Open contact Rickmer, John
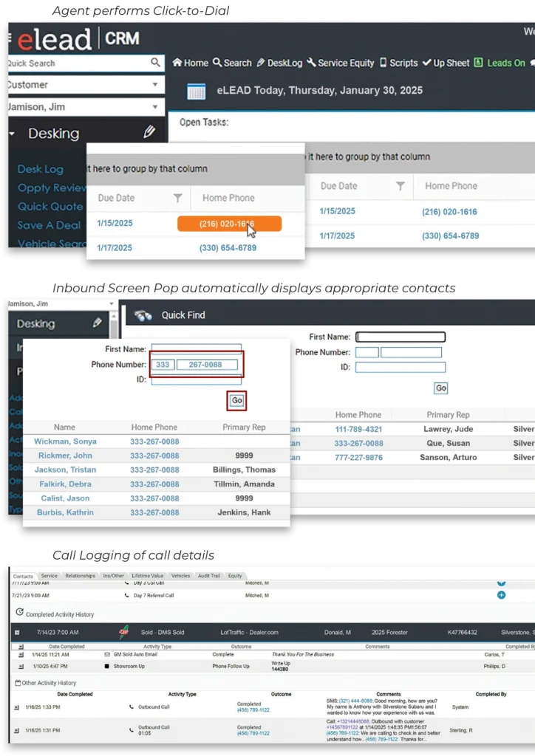The height and width of the screenshot is (756, 535). click(65, 456)
